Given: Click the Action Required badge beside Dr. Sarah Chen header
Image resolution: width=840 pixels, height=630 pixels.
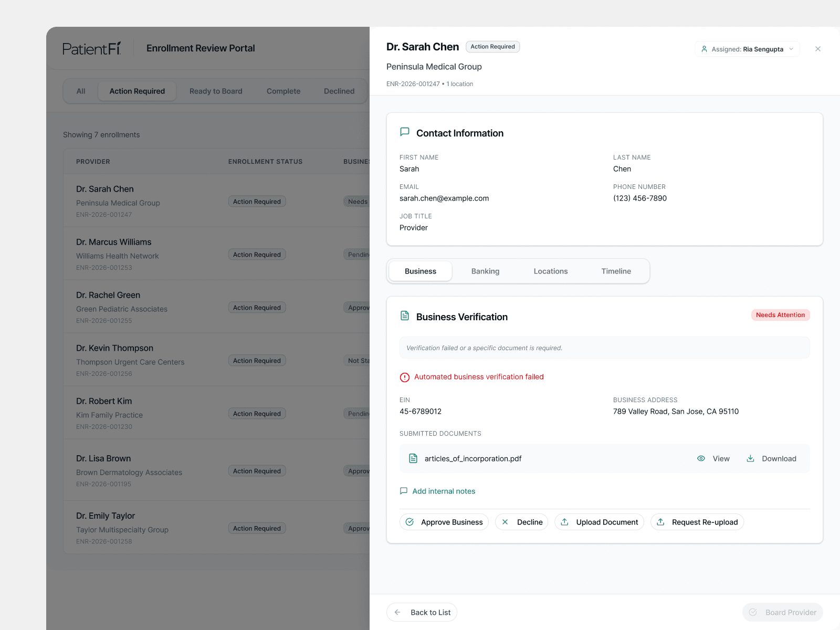Looking at the screenshot, I should pos(492,47).
